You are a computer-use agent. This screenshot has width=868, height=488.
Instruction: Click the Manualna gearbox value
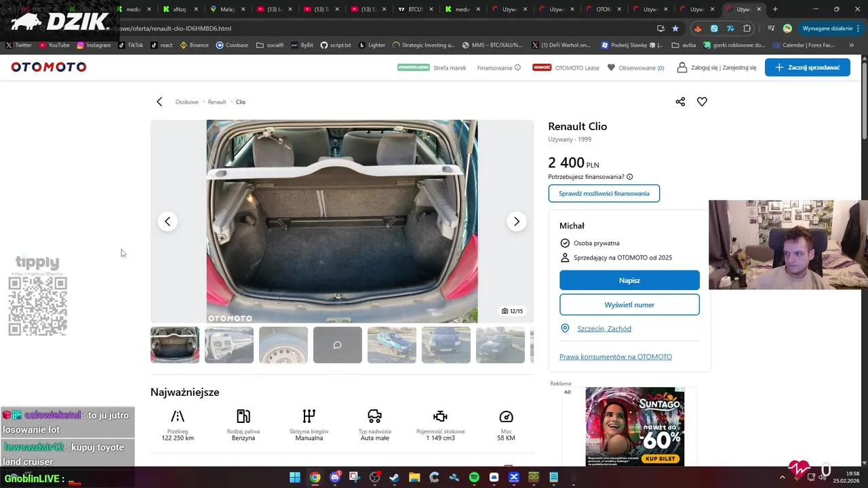[x=309, y=438]
